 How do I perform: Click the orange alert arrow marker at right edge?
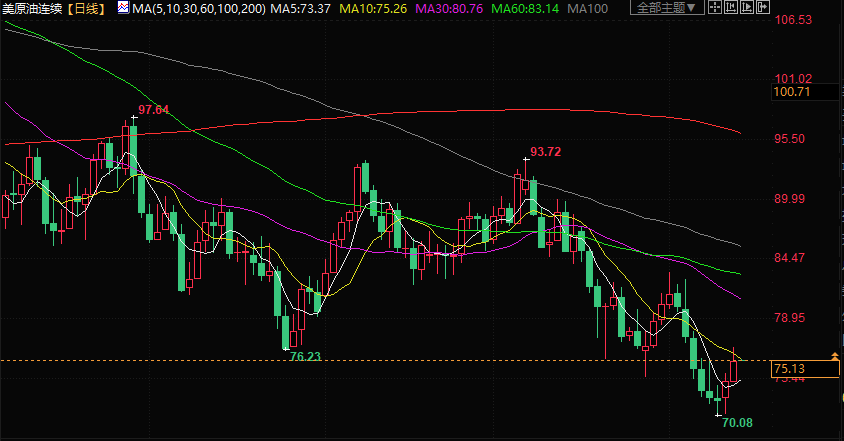(835, 357)
